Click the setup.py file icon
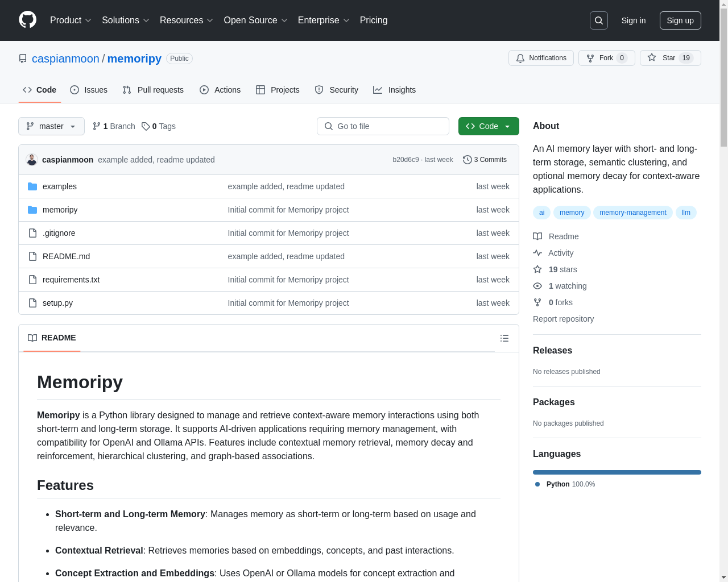Image resolution: width=728 pixels, height=582 pixels. tap(32, 303)
